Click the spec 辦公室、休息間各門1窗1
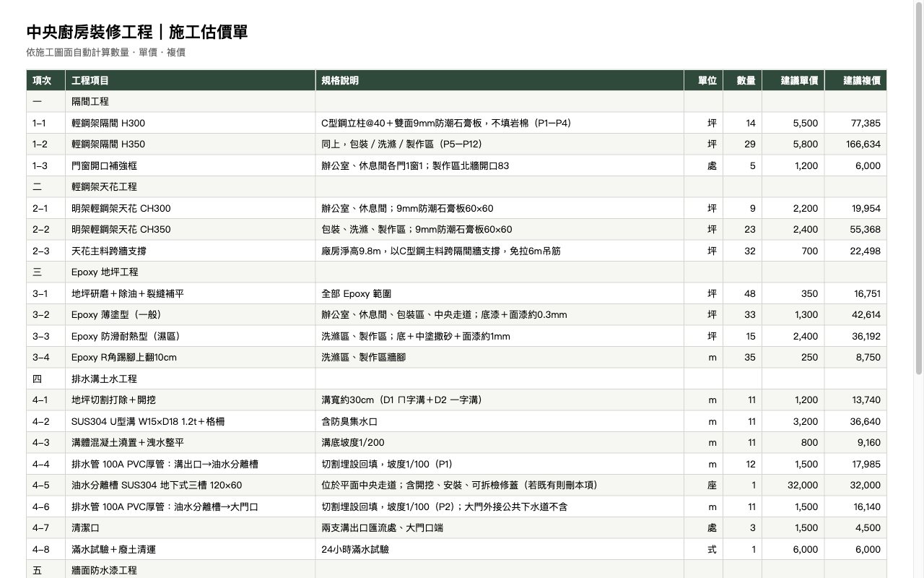Image resolution: width=924 pixels, height=578 pixels. 374,165
